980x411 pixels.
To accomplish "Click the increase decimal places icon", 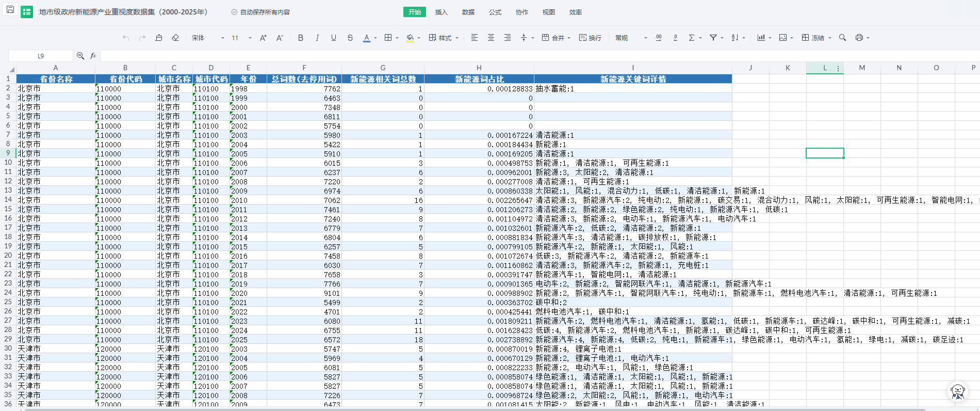I will 659,38.
